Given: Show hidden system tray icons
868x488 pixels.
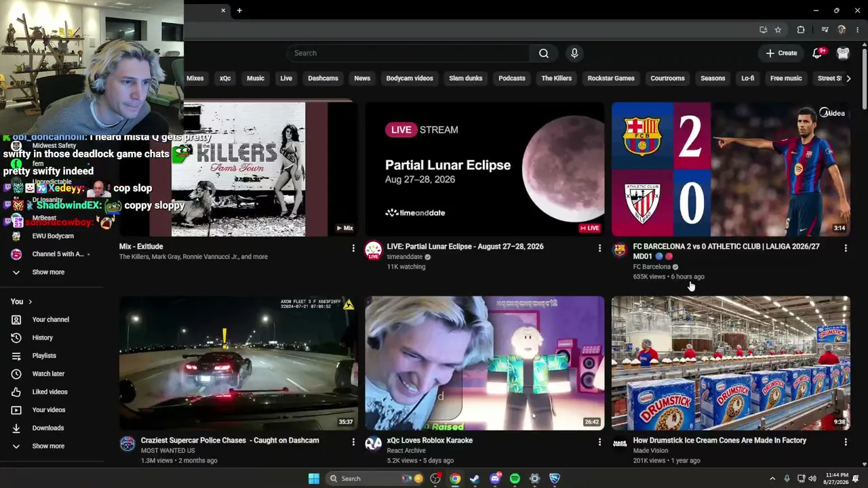Looking at the screenshot, I should pyautogui.click(x=772, y=479).
